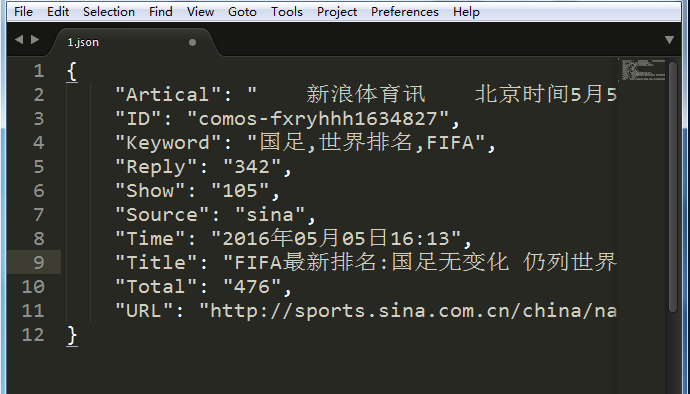The width and height of the screenshot is (690, 394).
Task: Open the Find menu
Action: [x=161, y=11]
